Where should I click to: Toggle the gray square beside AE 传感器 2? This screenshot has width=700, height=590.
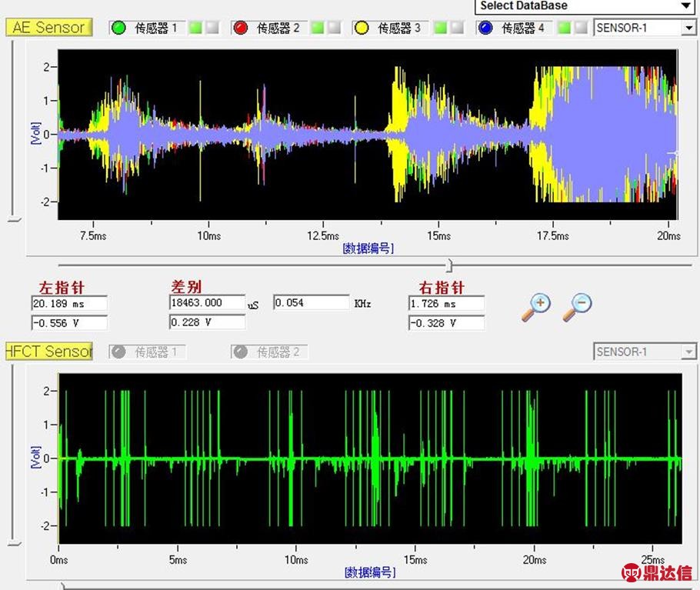click(x=335, y=28)
